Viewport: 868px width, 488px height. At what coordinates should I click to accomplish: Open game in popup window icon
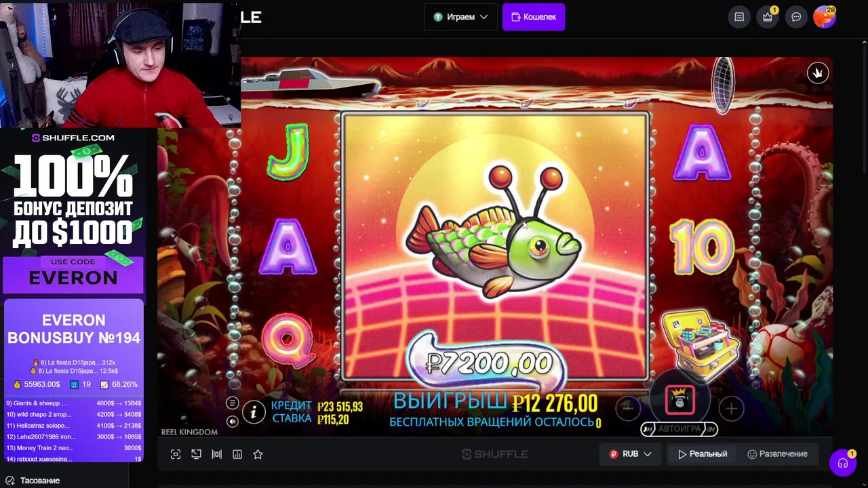pos(196,454)
